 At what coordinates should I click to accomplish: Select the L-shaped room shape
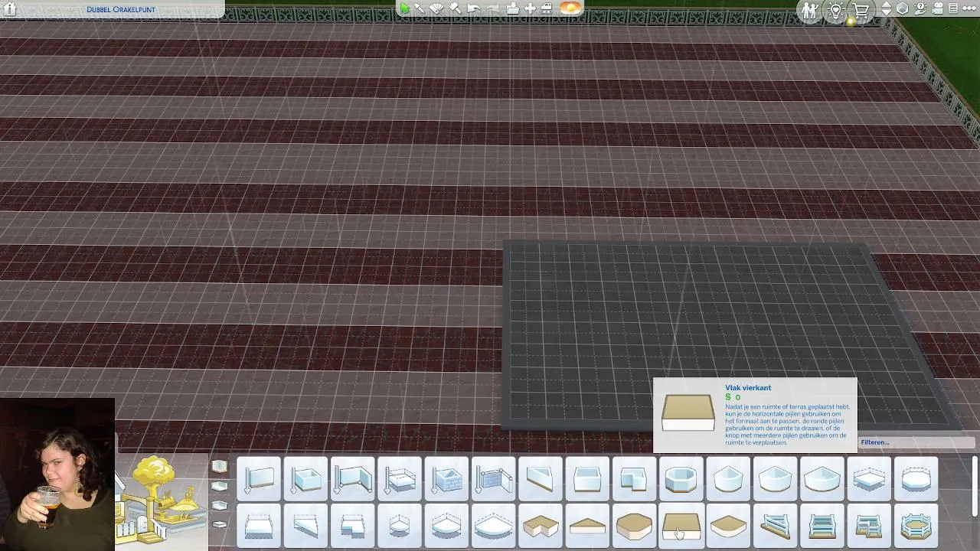click(x=634, y=479)
